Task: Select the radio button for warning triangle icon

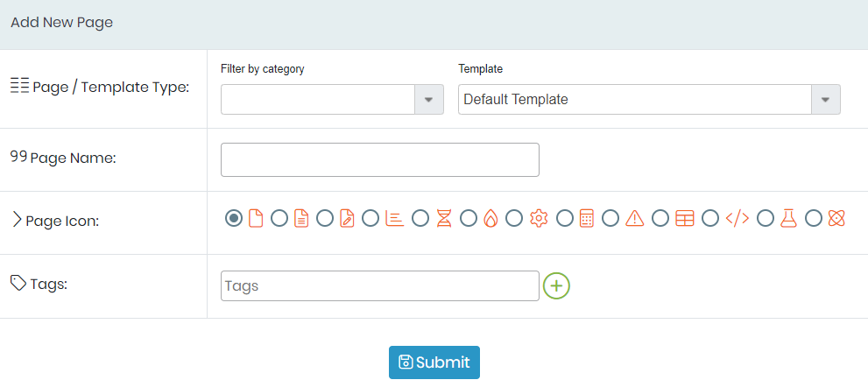Action: tap(610, 218)
